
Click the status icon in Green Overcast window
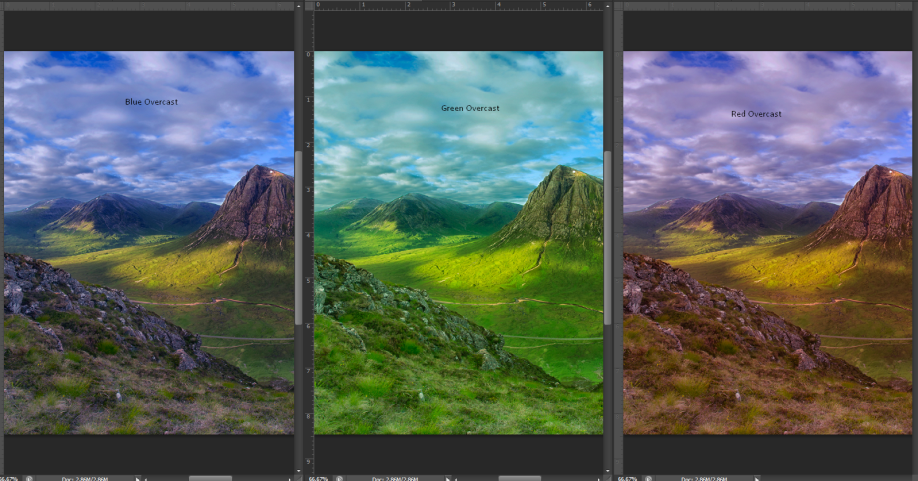339,478
